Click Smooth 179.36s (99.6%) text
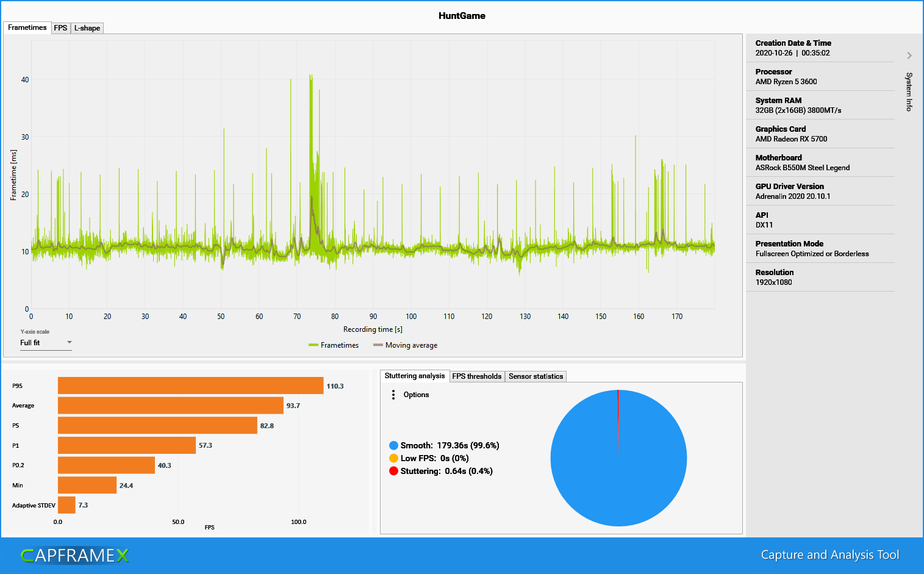 point(449,445)
